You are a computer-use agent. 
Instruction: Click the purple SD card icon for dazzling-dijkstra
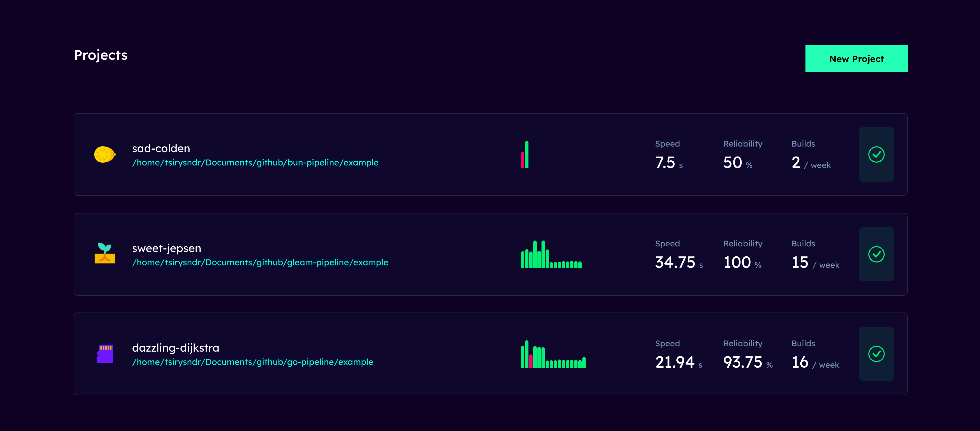click(x=105, y=354)
